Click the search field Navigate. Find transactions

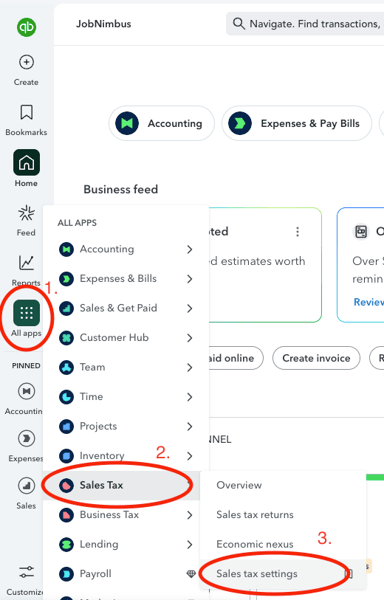pos(305,24)
